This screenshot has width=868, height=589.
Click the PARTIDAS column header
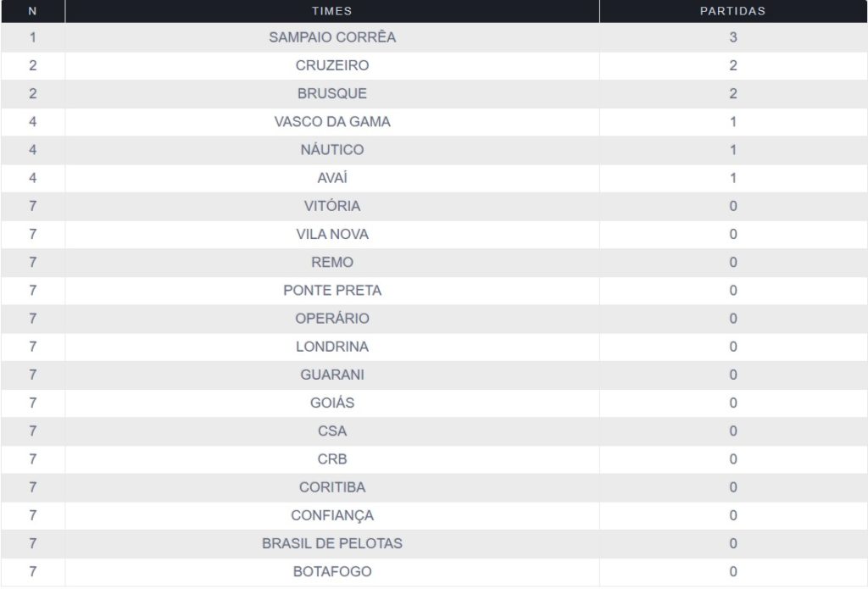(x=732, y=11)
